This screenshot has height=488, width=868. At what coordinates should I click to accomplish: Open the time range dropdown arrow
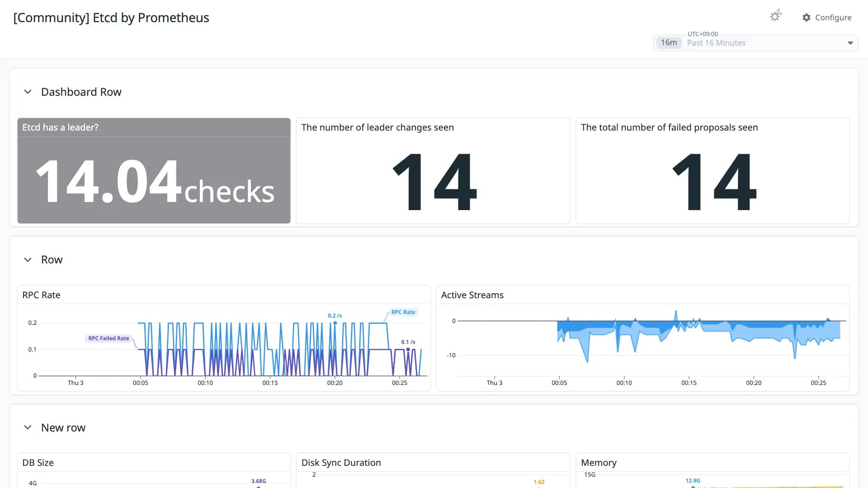(850, 43)
